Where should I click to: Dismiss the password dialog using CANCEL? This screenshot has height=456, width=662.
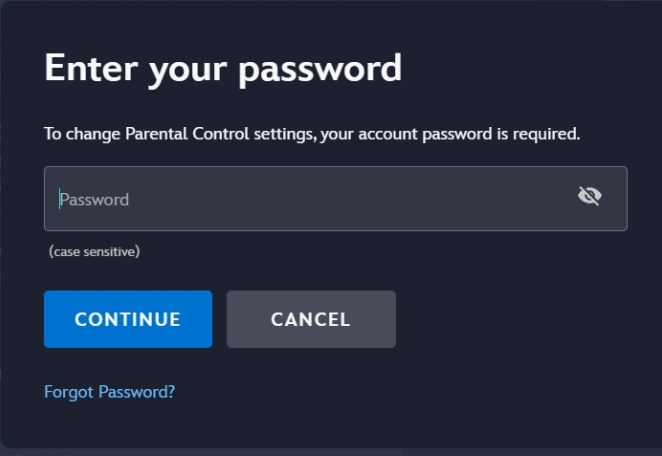click(311, 319)
